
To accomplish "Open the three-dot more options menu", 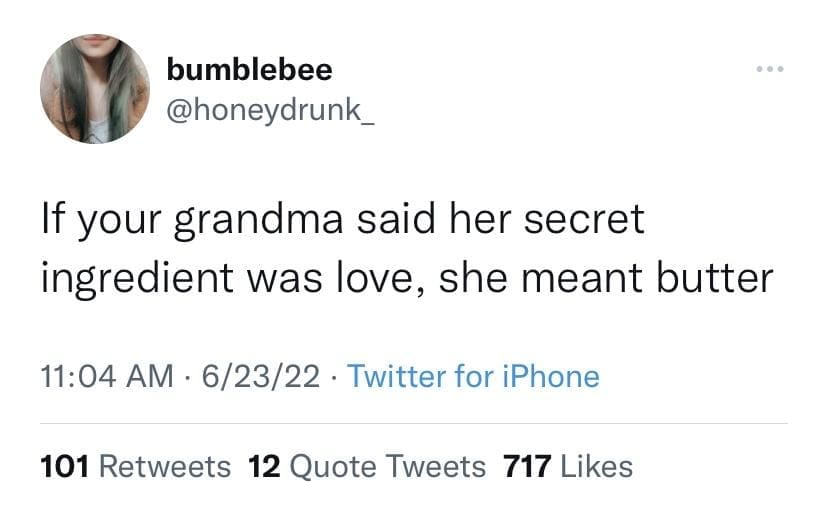I will pyautogui.click(x=771, y=71).
